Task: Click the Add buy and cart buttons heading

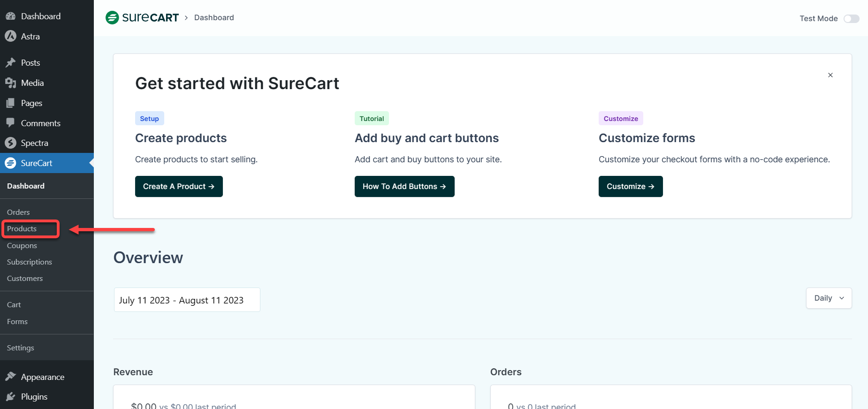Action: (426, 138)
